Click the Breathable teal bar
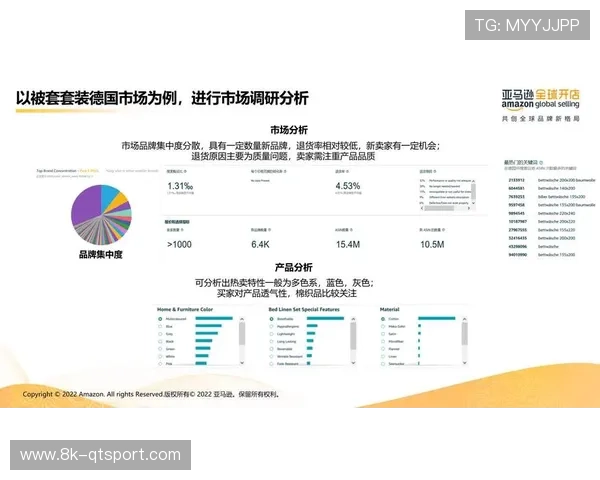Image resolution: width=600 pixels, height=480 pixels. pyautogui.click(x=325, y=318)
